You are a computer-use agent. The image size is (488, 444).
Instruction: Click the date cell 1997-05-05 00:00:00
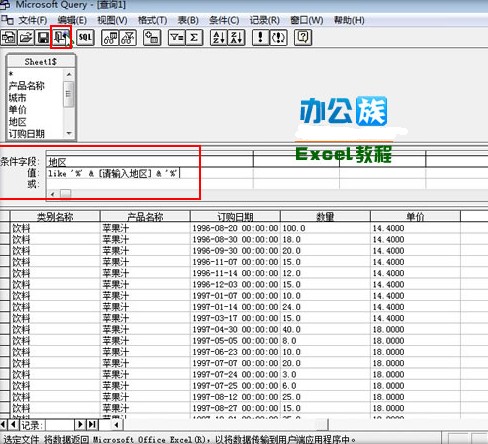[x=235, y=341]
